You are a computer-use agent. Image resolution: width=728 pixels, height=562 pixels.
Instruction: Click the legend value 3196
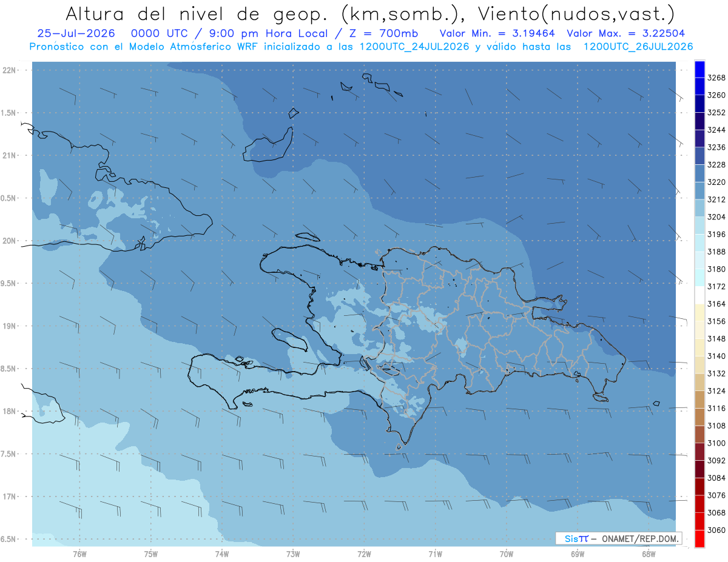[x=716, y=234]
